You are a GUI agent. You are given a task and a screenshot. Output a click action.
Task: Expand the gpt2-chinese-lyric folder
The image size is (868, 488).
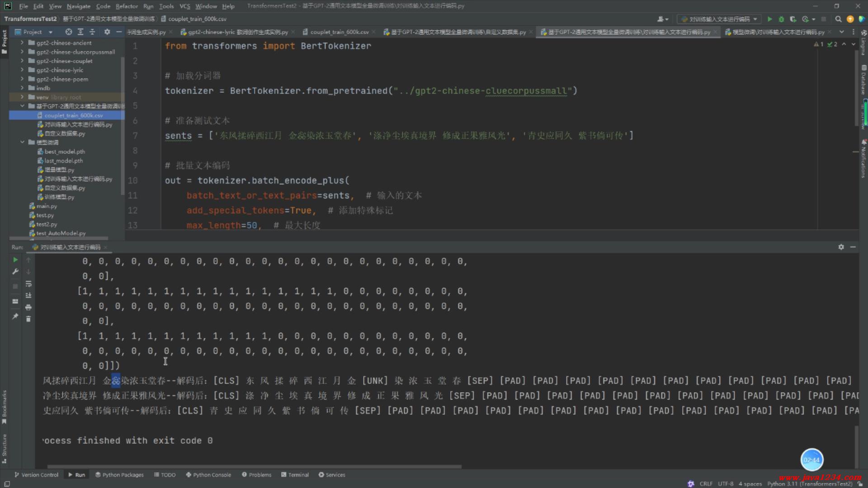coord(22,70)
